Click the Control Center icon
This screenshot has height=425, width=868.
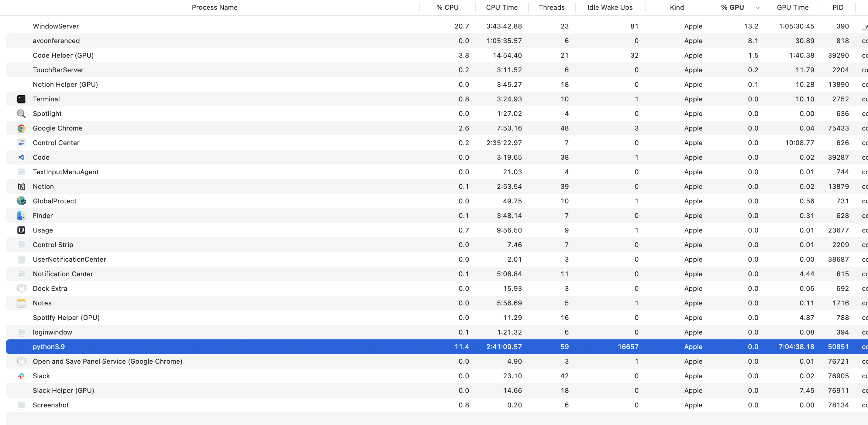21,143
